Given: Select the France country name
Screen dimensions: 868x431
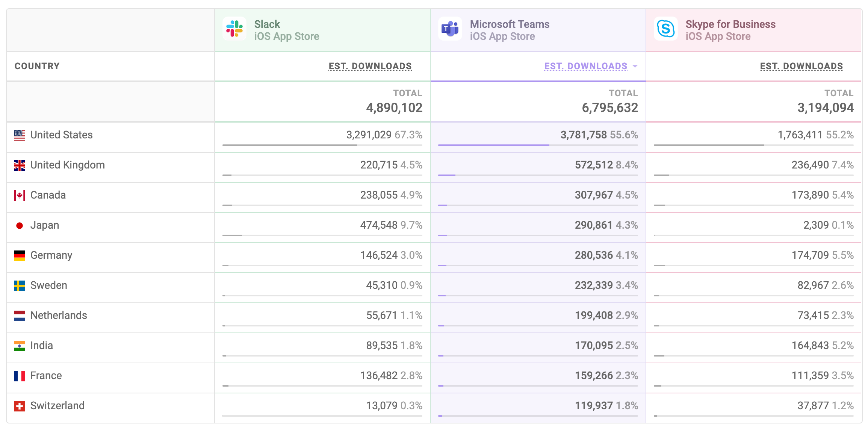Looking at the screenshot, I should (x=46, y=375).
